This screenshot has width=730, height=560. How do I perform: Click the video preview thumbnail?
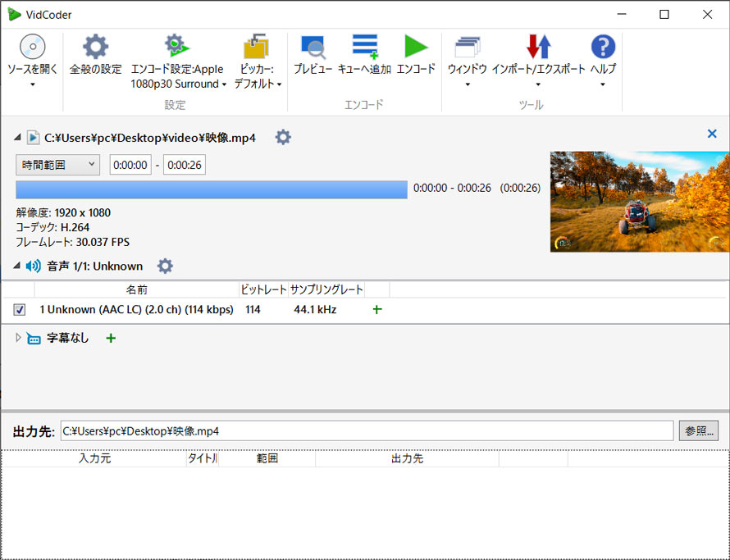(640, 202)
